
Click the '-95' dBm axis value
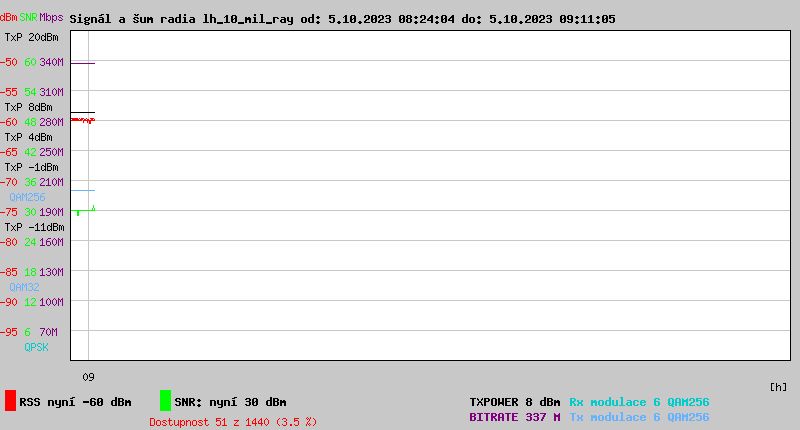pyautogui.click(x=9, y=332)
